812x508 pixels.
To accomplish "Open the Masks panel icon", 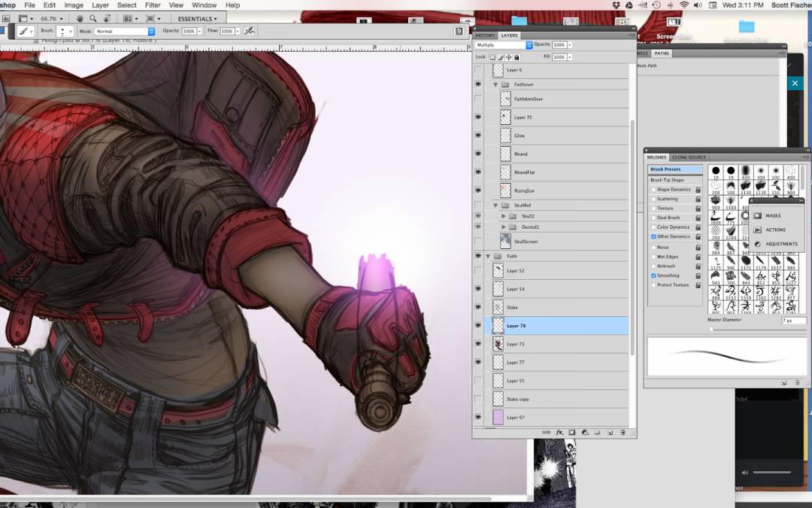I will (758, 216).
